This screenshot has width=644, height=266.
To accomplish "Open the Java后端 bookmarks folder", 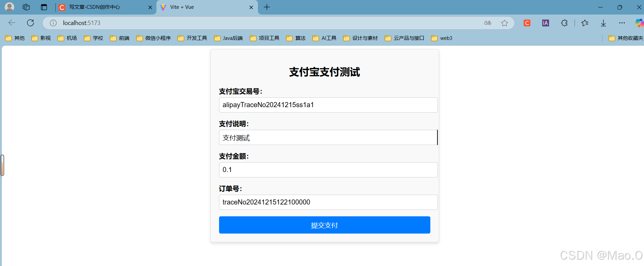I will tap(229, 38).
